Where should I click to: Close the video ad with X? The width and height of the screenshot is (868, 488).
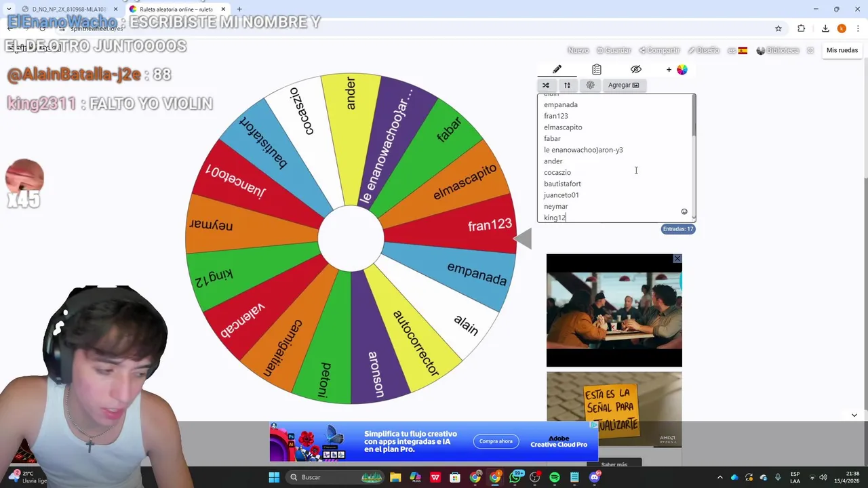click(677, 259)
